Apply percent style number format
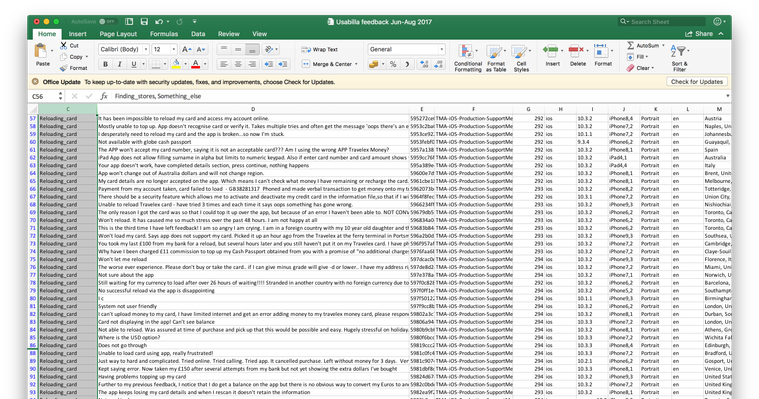Screen dimensions: 759x399 pyautogui.click(x=393, y=64)
